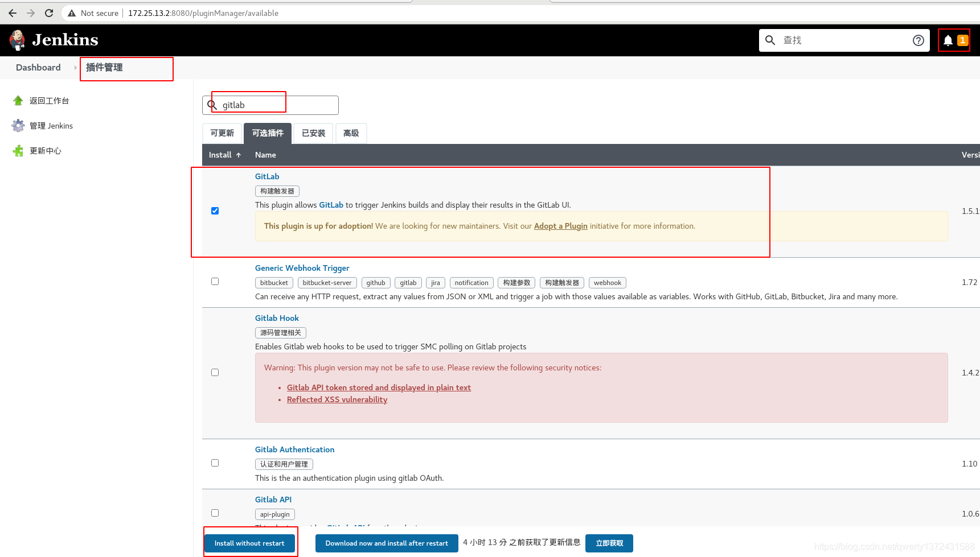Uncheck the GitLab plugin checkbox

[215, 211]
